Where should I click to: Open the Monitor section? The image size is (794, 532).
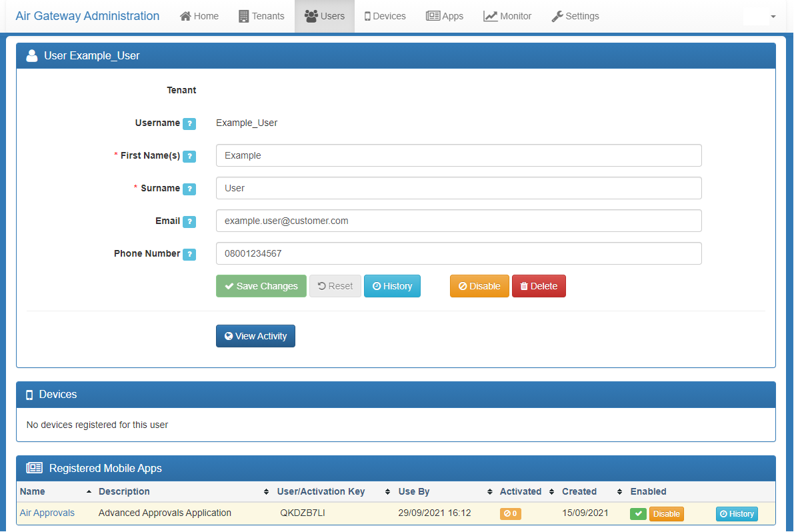click(507, 16)
